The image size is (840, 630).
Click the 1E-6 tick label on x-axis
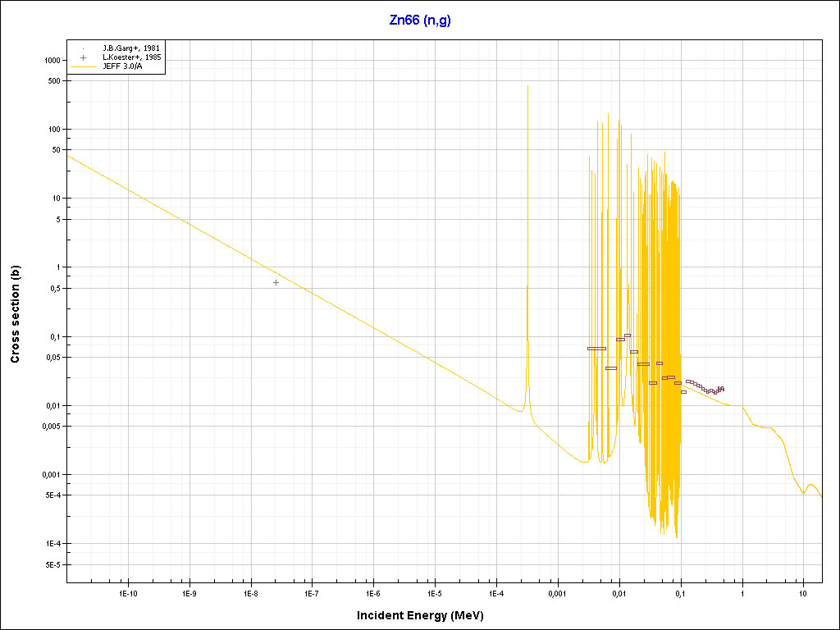tap(373, 592)
